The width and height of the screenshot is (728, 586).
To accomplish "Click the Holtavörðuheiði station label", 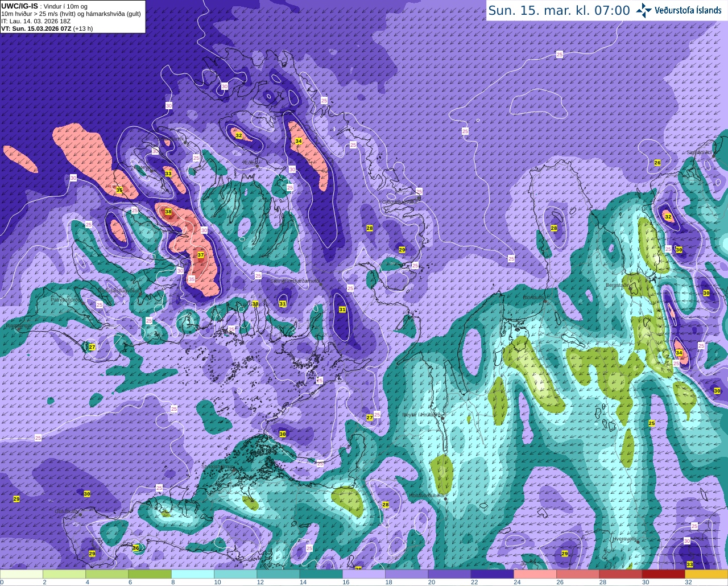I will coord(427,495).
